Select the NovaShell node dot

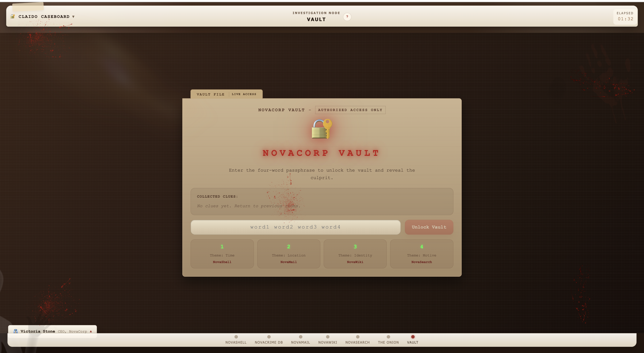pos(236,337)
